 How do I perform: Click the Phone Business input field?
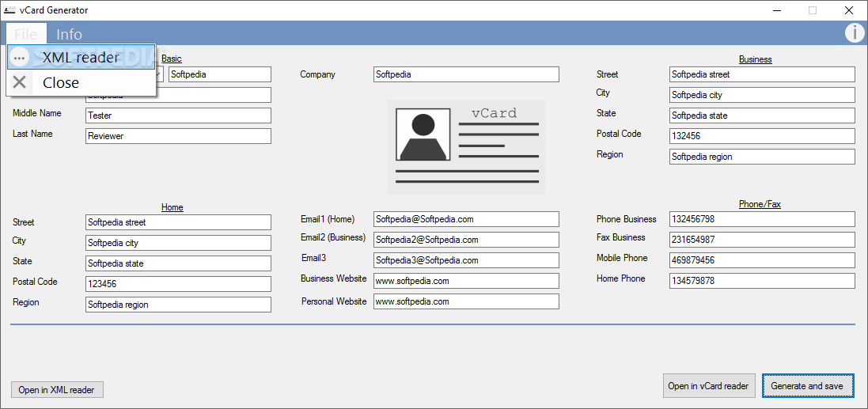point(762,219)
